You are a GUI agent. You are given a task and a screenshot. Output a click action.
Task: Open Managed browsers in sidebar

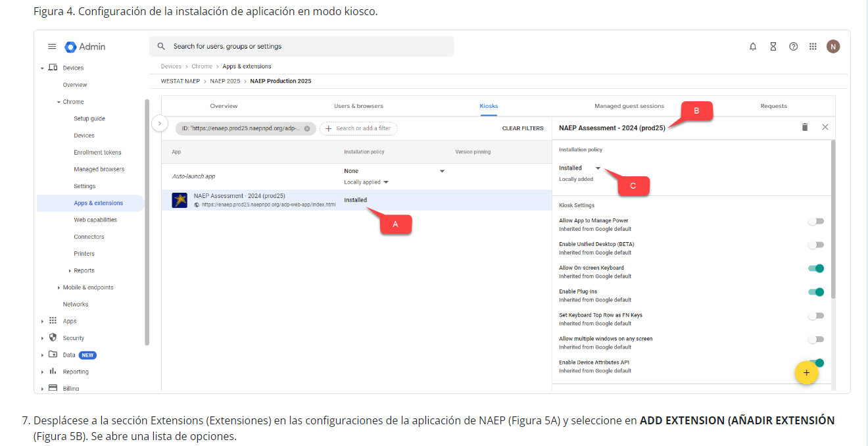point(99,170)
